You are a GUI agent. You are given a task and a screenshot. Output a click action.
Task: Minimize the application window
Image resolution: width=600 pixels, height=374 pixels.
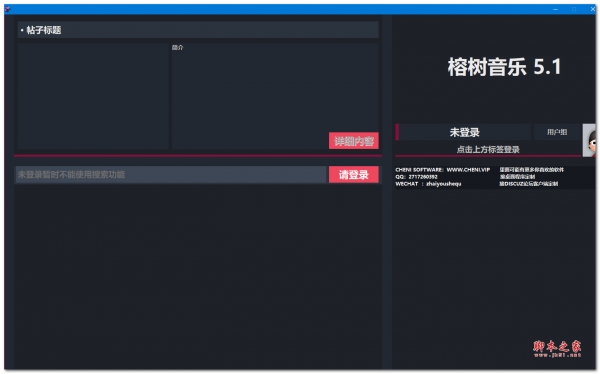click(555, 9)
